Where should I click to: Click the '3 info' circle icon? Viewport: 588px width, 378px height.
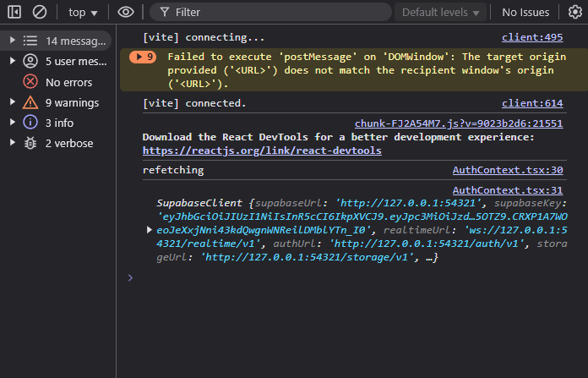pos(30,123)
